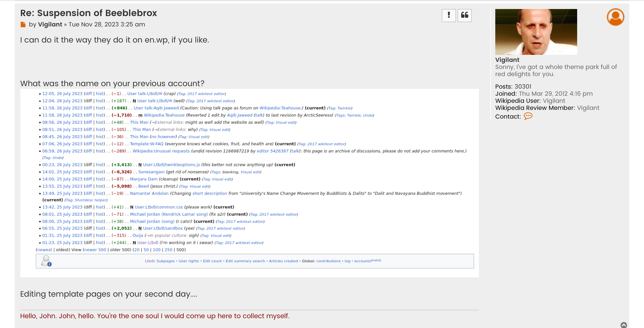Click 'newer 500' pagination text in image

[95, 250]
